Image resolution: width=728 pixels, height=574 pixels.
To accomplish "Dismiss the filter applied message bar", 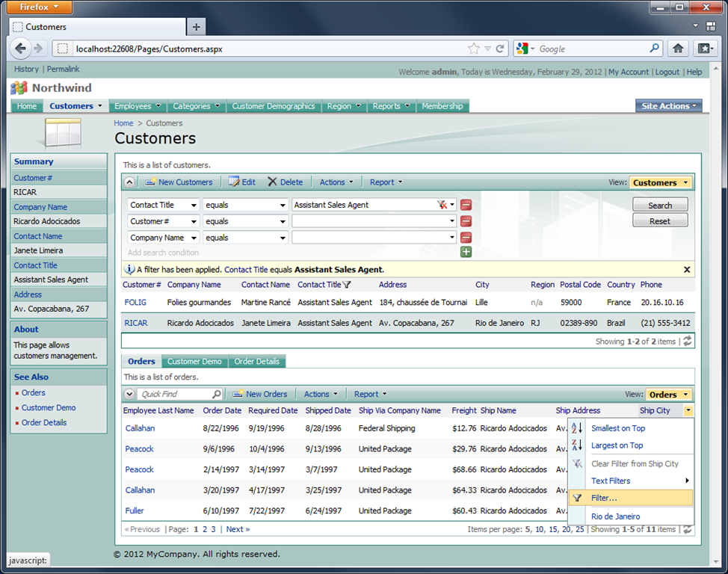I will click(687, 270).
